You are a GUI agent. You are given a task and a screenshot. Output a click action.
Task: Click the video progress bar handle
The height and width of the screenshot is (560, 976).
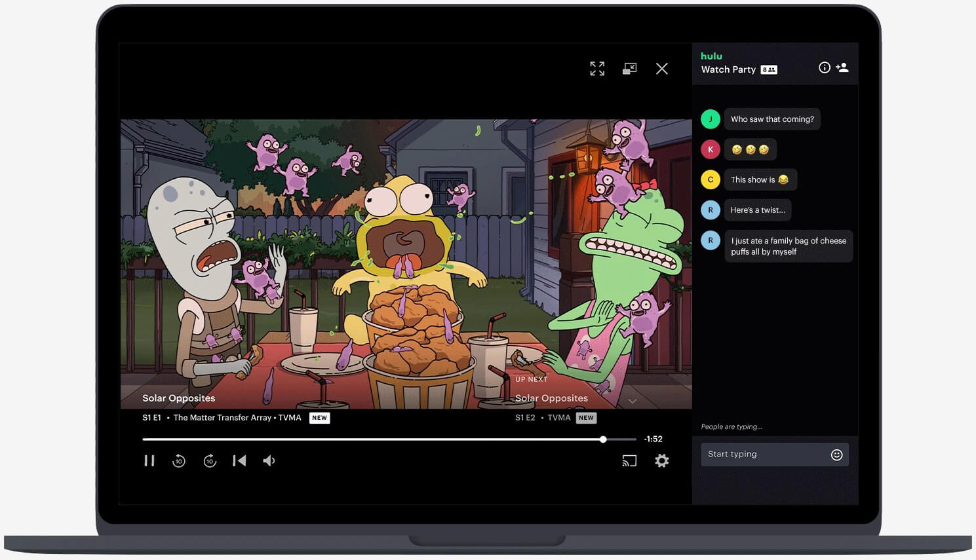point(603,439)
